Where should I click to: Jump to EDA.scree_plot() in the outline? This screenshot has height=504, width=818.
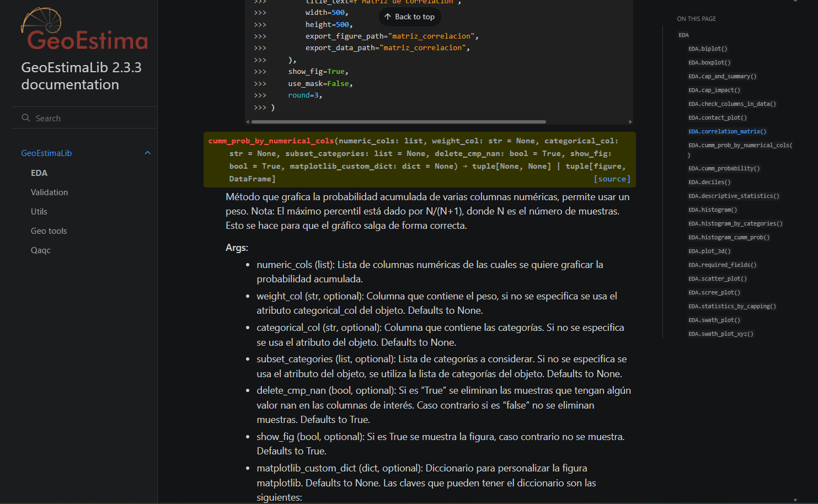[x=714, y=292]
